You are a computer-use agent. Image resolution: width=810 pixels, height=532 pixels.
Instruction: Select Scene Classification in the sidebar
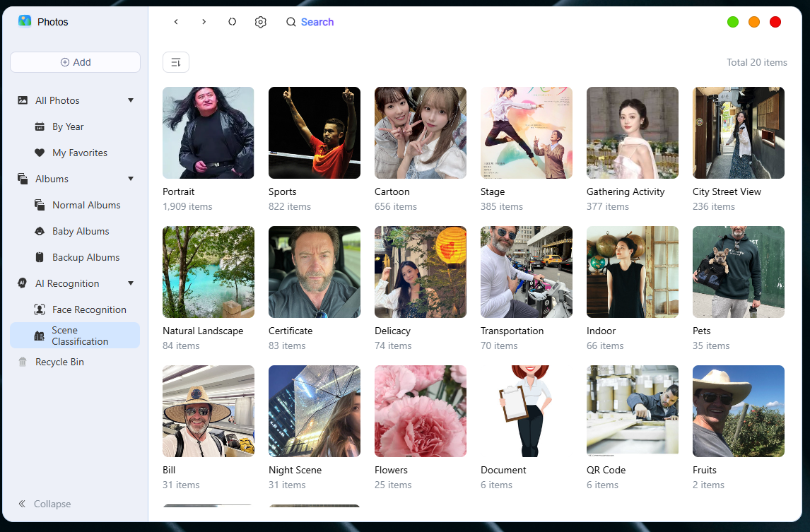pos(75,335)
